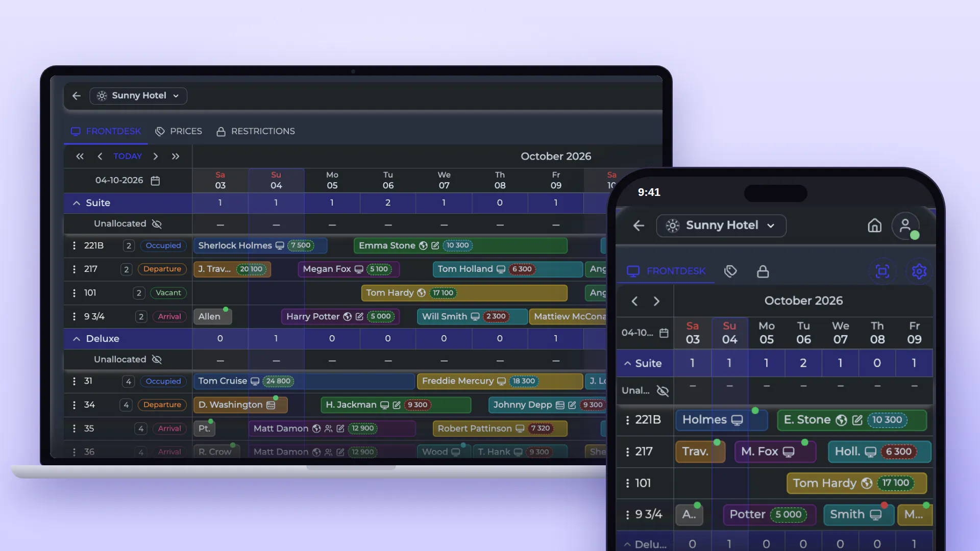Go back using laptop header arrow
The width and height of the screenshot is (980, 551).
pyautogui.click(x=77, y=96)
